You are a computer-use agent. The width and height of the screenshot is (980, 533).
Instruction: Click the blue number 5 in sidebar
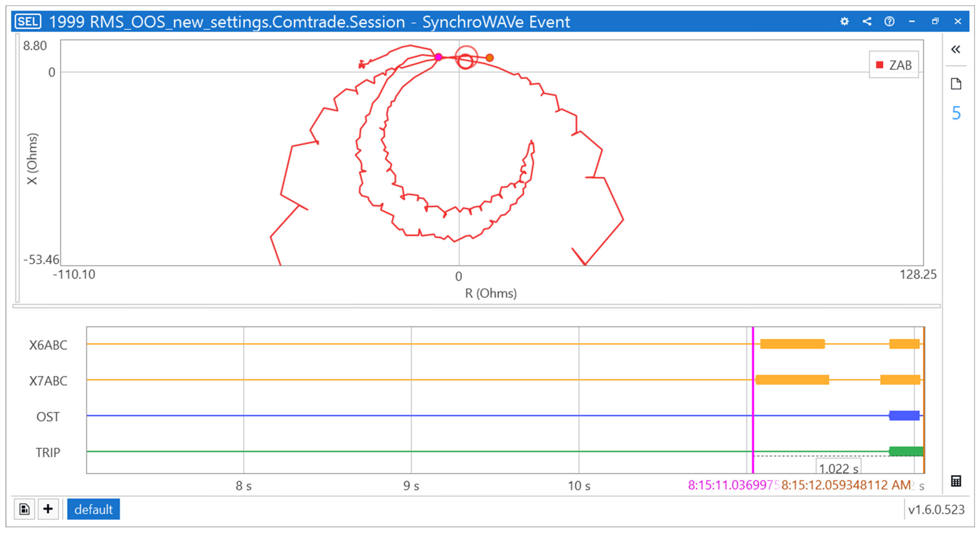click(956, 113)
